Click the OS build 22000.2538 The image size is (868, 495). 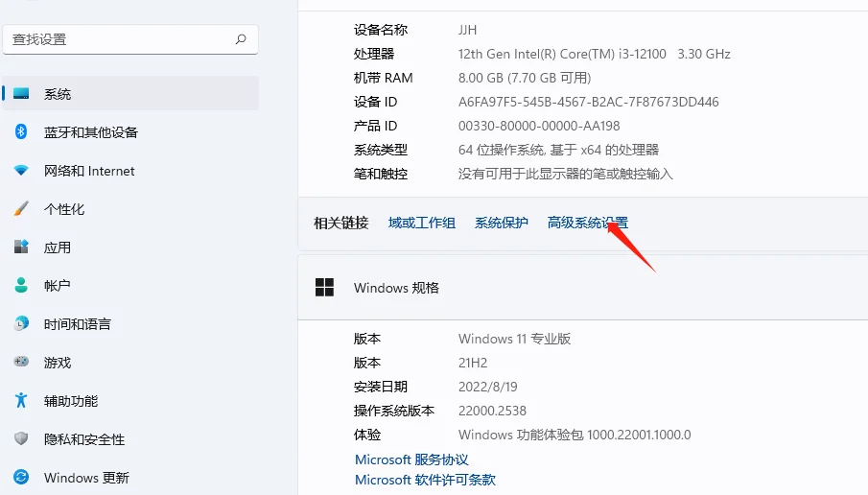tap(492, 411)
